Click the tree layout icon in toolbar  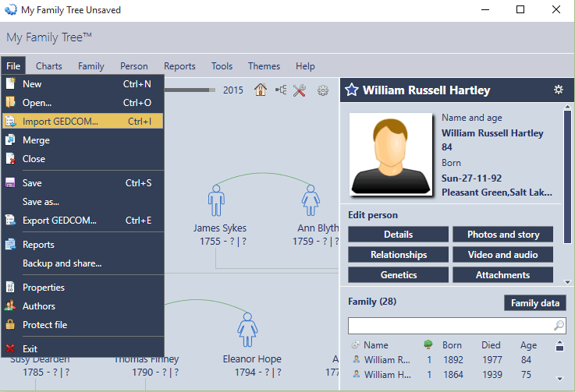pyautogui.click(x=281, y=90)
